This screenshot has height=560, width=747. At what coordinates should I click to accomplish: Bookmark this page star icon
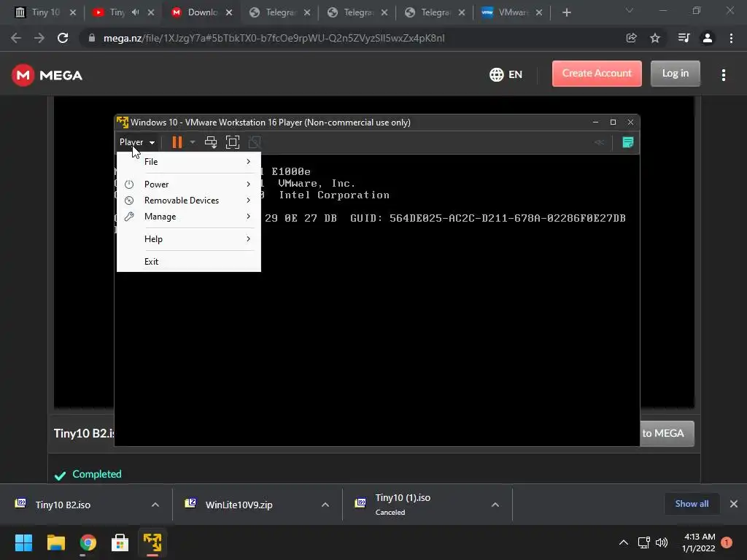click(655, 38)
